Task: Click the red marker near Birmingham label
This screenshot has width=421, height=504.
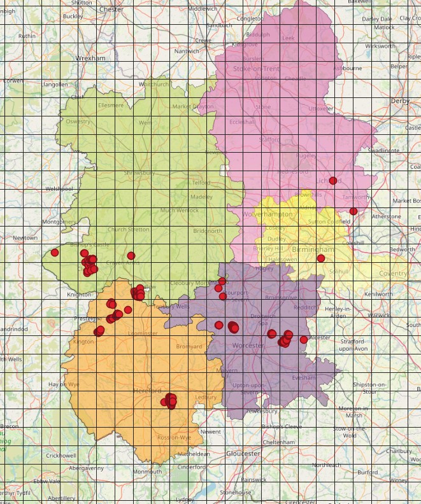Action: point(321,258)
